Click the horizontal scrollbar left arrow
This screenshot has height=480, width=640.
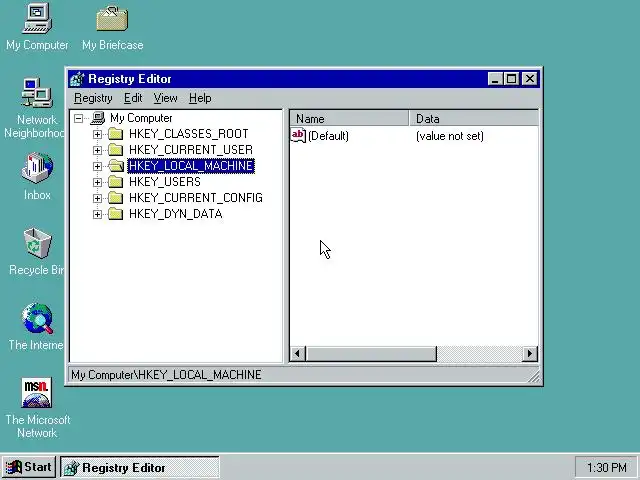tap(298, 353)
